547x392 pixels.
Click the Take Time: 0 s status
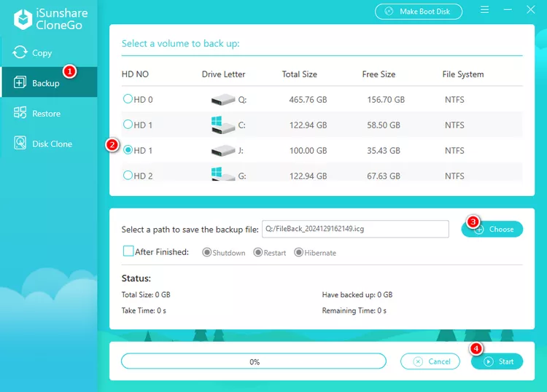(144, 310)
